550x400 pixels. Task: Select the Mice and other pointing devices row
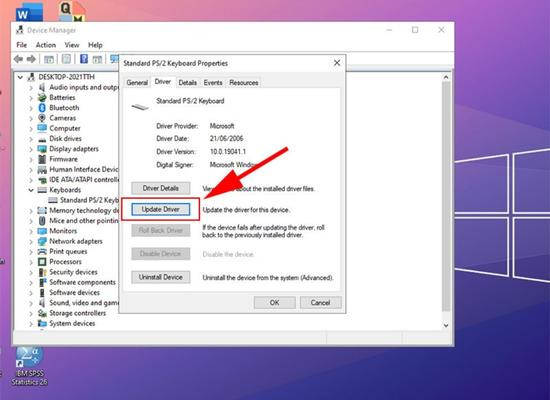pyautogui.click(x=78, y=221)
